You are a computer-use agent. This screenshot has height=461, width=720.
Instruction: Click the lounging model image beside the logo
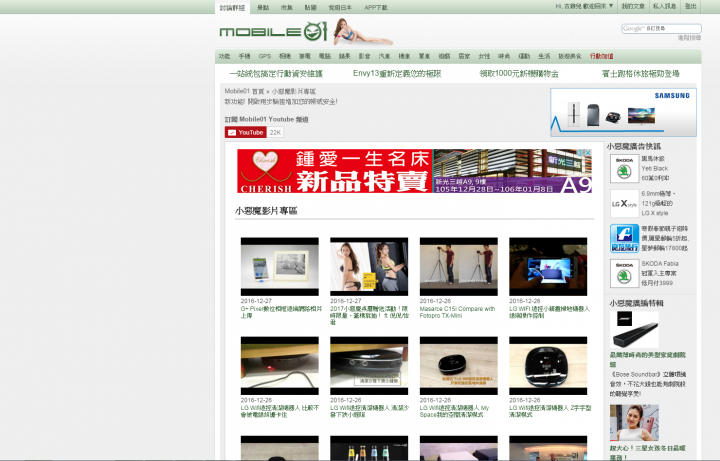[362, 32]
